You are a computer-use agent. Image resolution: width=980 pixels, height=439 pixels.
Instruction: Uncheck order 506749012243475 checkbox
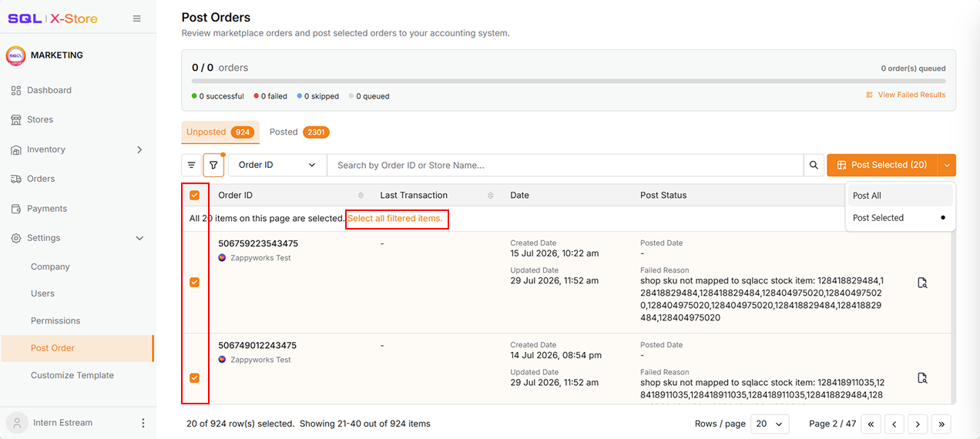point(194,378)
